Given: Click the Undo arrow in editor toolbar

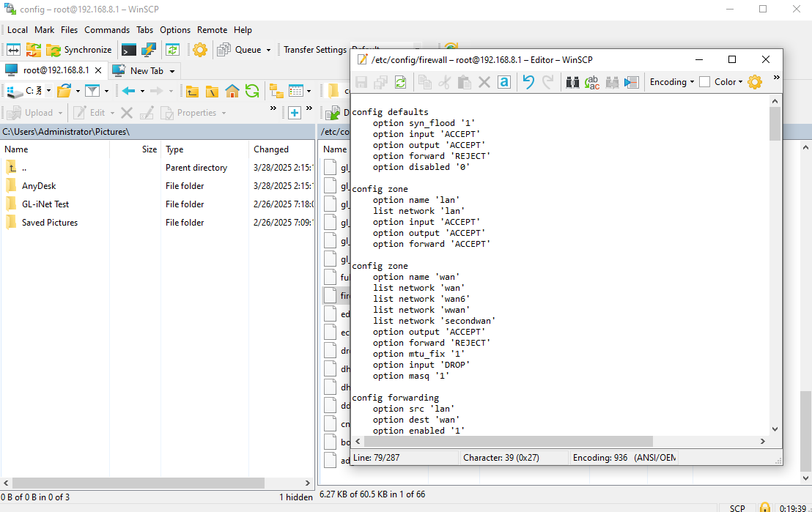Looking at the screenshot, I should tap(528, 82).
